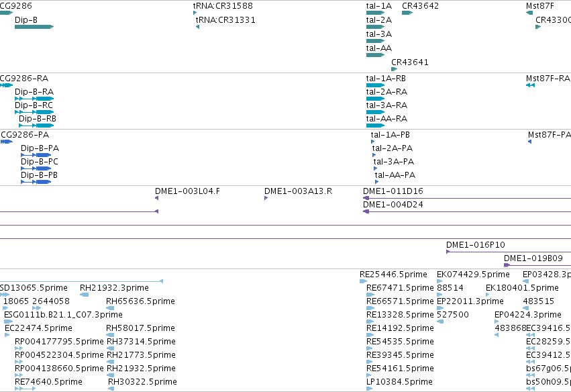Select the SD13065.5prime EST label

tap(34, 288)
